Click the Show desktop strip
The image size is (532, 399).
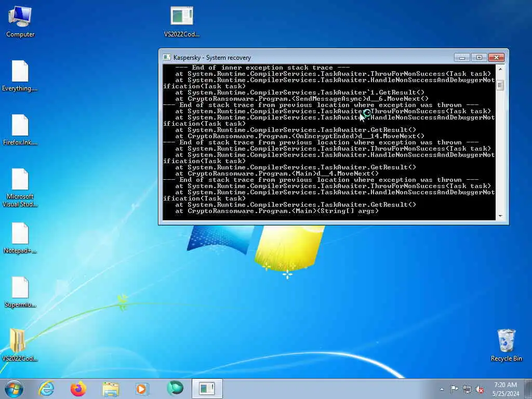(528, 389)
